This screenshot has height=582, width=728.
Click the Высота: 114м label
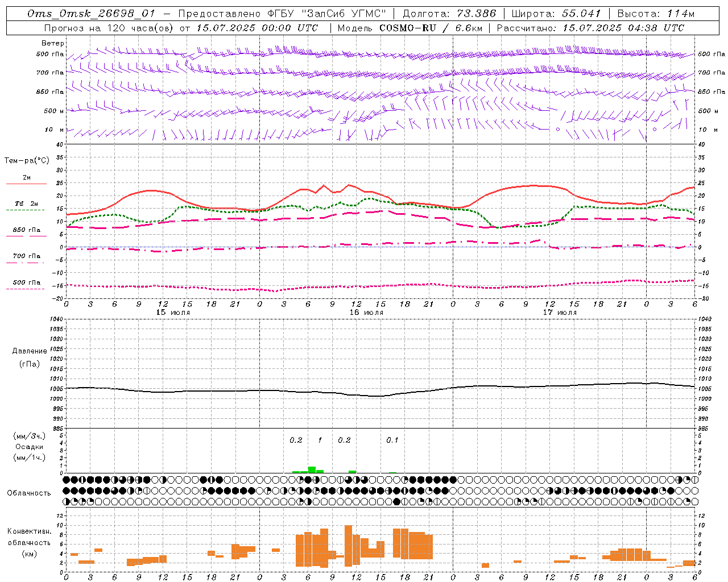656,14
